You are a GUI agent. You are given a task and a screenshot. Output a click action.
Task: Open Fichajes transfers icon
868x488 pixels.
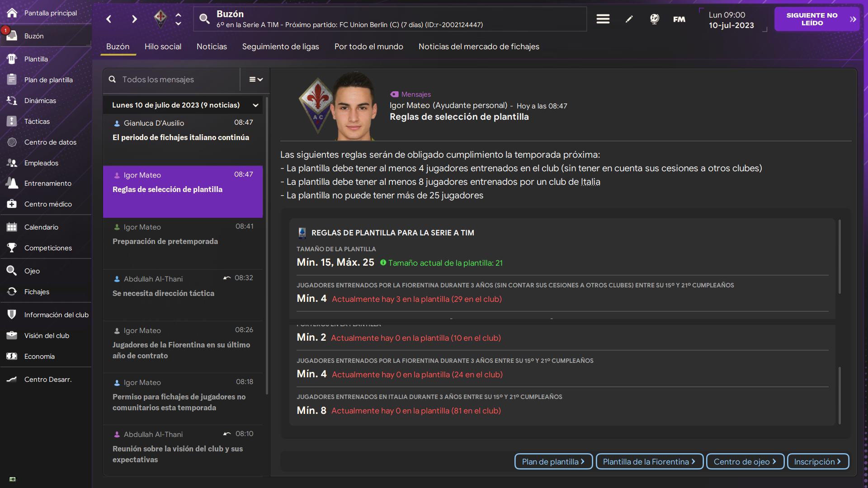pyautogui.click(x=12, y=291)
